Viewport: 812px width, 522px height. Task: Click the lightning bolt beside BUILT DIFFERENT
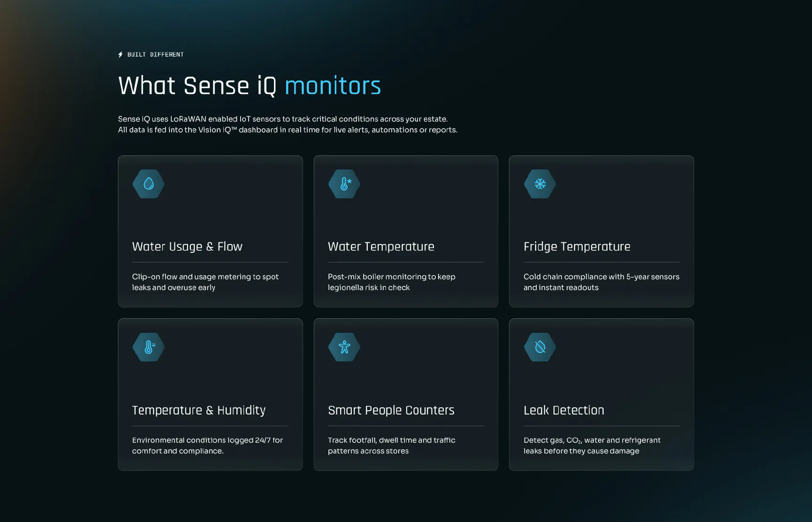(x=121, y=54)
